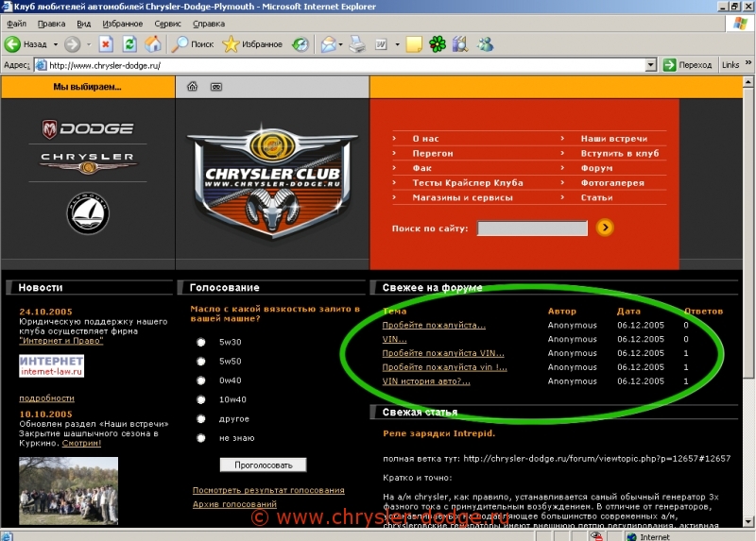Open the Избранное menu
The height and width of the screenshot is (541, 756).
click(123, 24)
